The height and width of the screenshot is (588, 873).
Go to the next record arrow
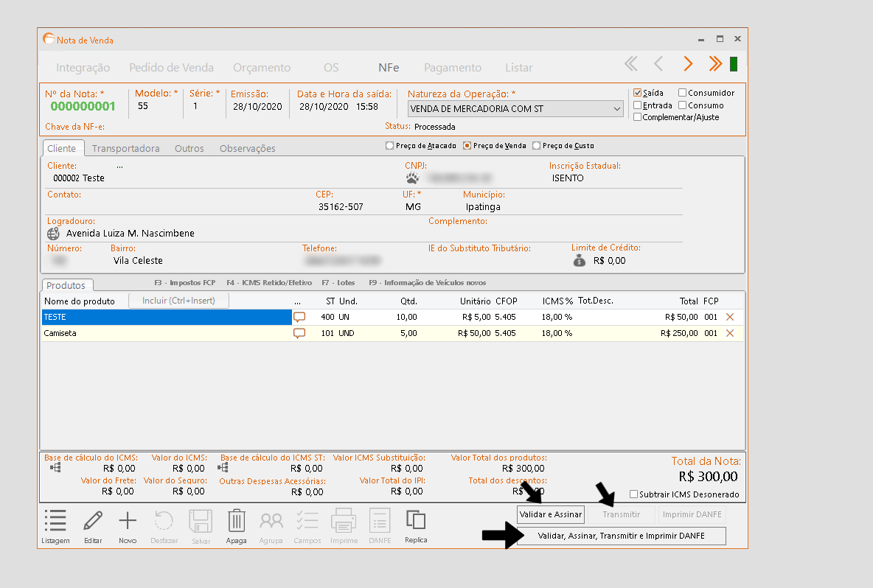coord(688,64)
